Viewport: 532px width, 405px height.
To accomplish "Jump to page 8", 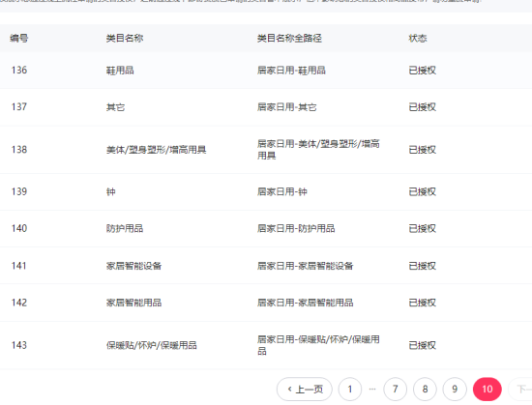I will (425, 390).
